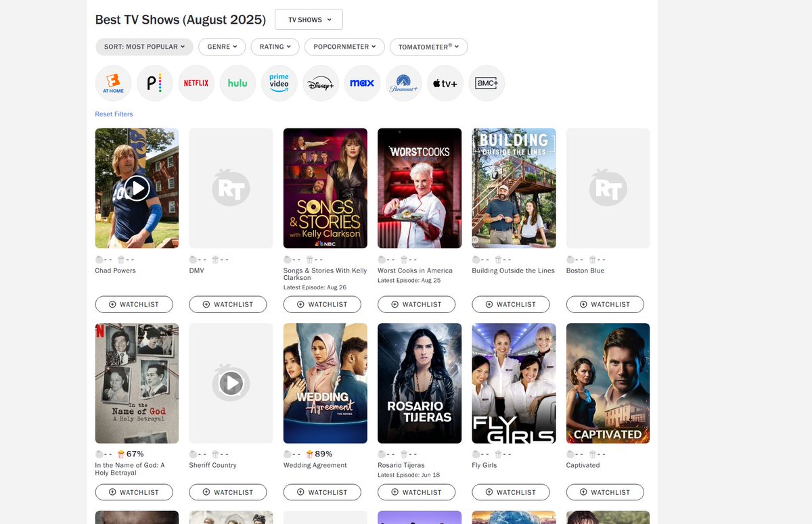Click the Boston Blue title

pos(585,270)
